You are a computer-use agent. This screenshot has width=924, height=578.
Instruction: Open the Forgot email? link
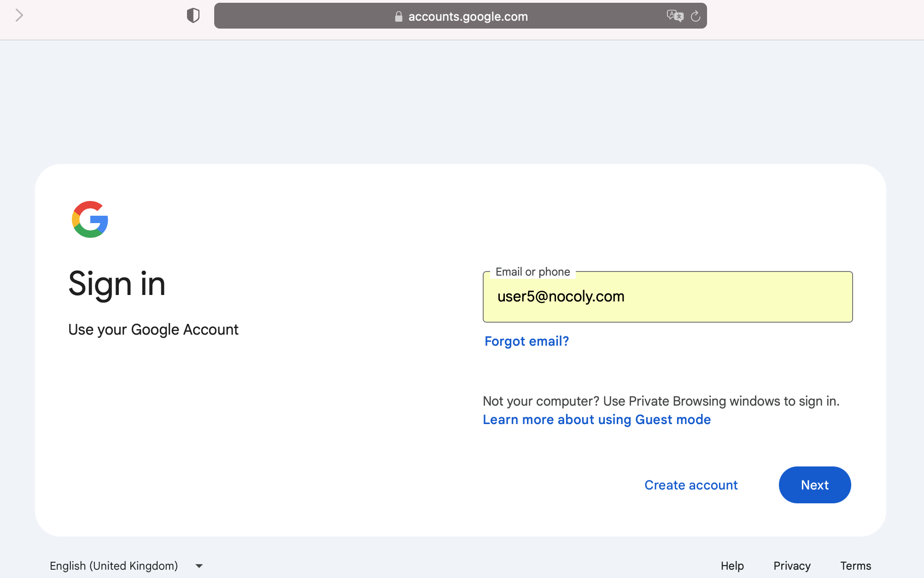click(x=526, y=341)
